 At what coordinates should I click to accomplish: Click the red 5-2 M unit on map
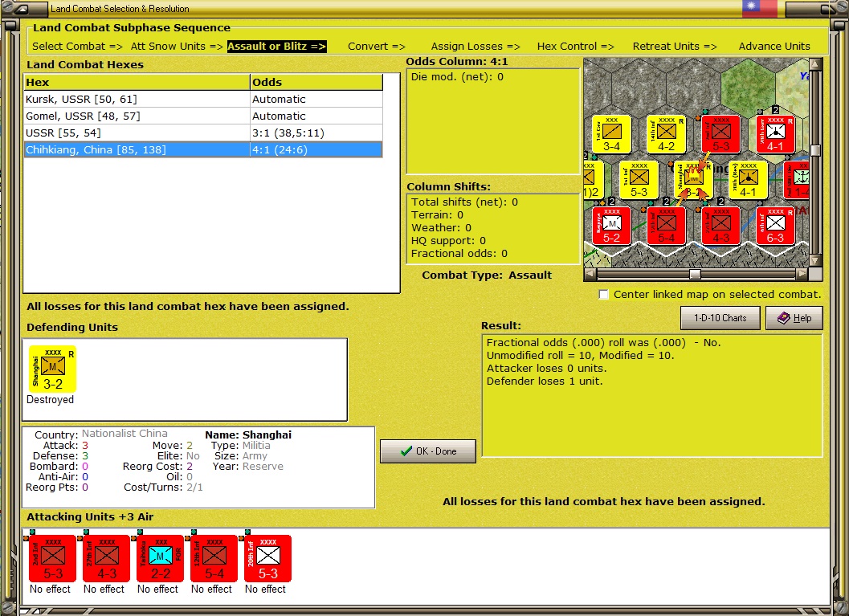click(611, 226)
